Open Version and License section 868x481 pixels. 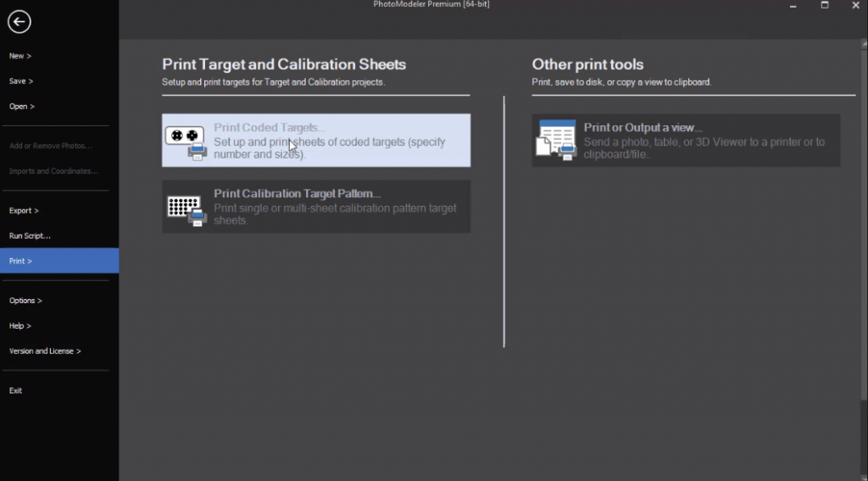point(45,351)
